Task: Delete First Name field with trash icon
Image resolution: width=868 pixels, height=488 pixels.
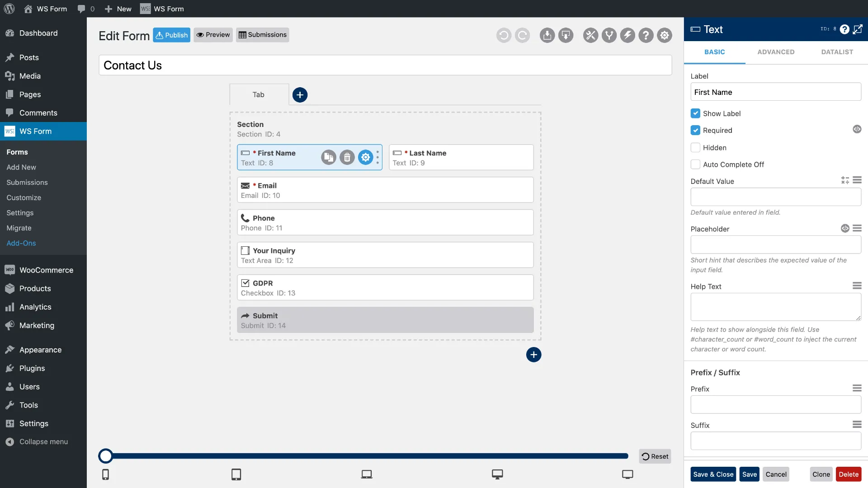Action: click(347, 157)
